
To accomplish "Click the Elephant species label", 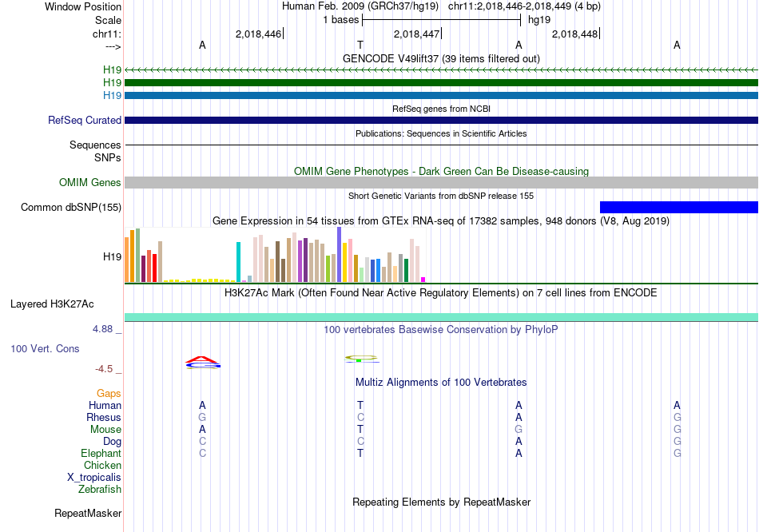I will click(x=101, y=454).
